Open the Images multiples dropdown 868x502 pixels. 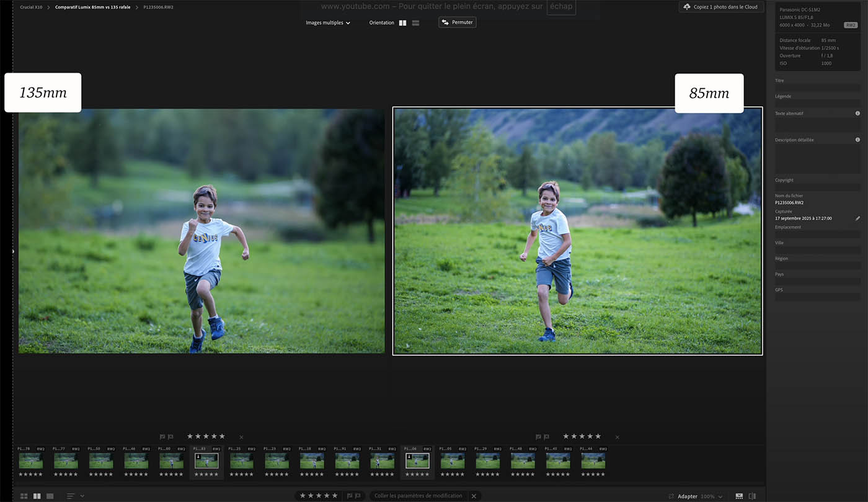pos(327,23)
